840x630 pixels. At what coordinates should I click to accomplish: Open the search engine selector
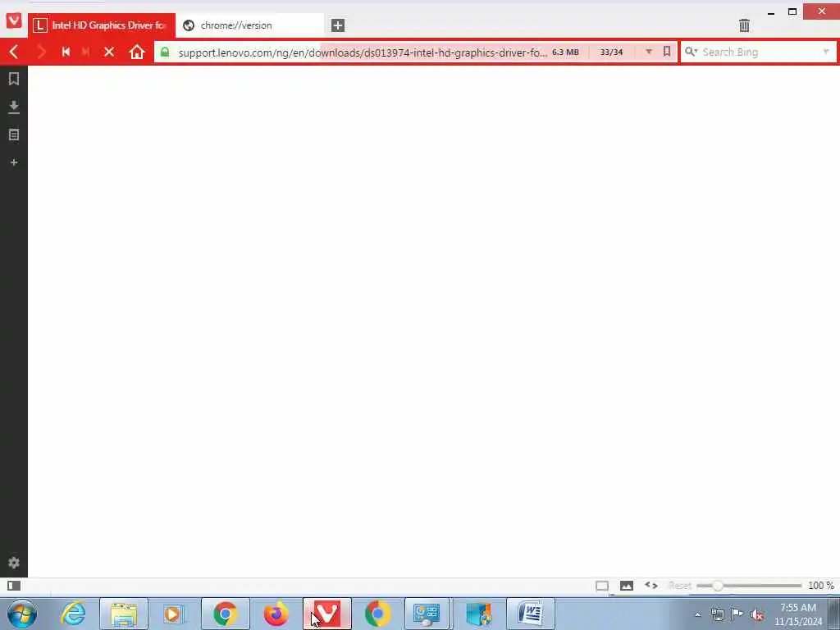click(691, 52)
